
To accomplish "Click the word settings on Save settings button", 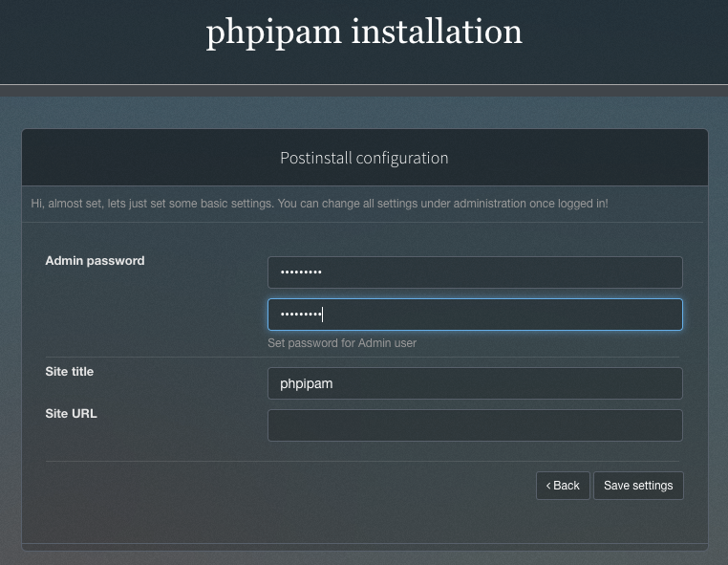I will pyautogui.click(x=653, y=486).
